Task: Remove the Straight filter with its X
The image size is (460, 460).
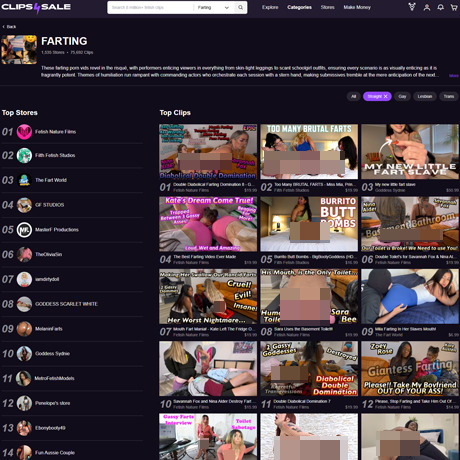Action: click(x=386, y=96)
